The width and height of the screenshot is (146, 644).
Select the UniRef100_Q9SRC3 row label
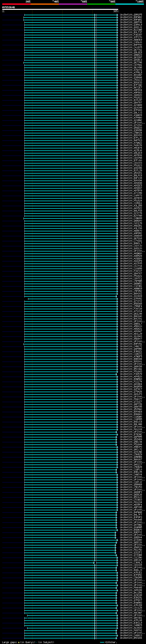point(131,60)
